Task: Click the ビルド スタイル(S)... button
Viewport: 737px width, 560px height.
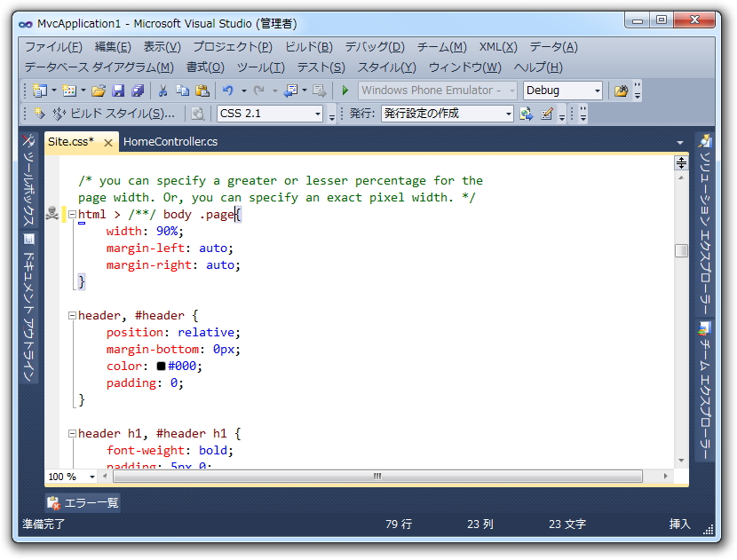Action: 115,114
